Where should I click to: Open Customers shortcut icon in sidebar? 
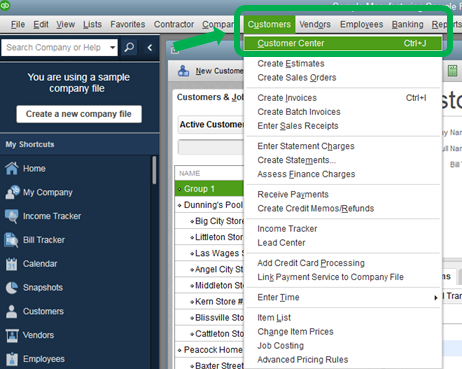12,311
